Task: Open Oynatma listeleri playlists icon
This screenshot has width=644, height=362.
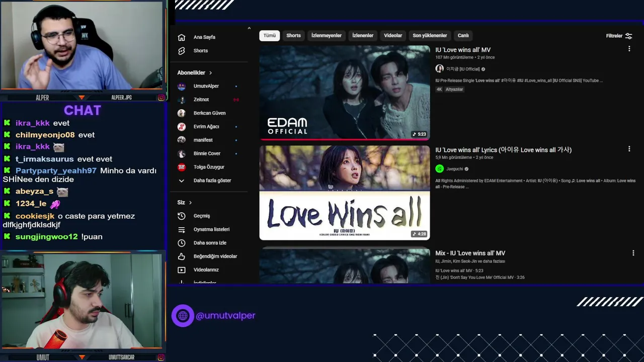Action: click(182, 230)
